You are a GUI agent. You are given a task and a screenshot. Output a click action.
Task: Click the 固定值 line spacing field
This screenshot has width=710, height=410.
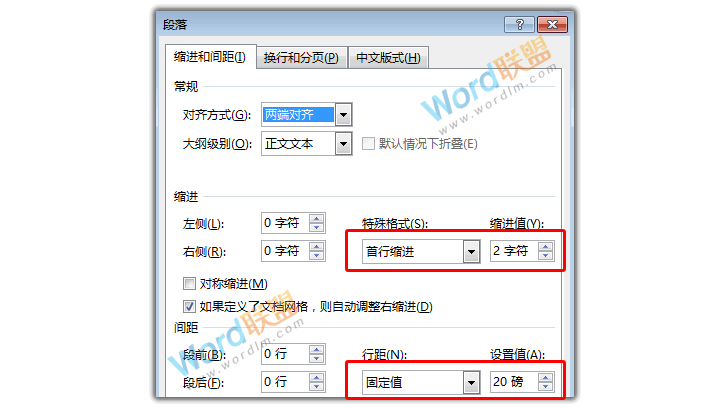(x=413, y=383)
